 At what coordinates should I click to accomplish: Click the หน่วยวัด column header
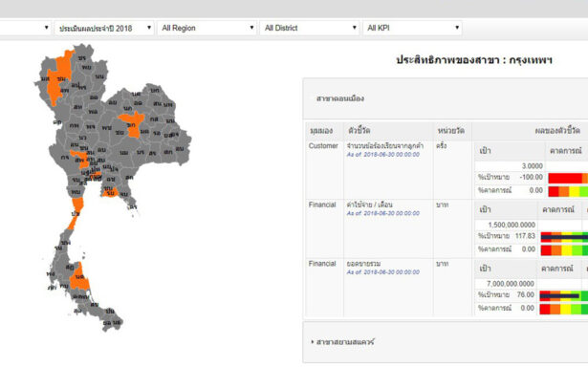[450, 131]
